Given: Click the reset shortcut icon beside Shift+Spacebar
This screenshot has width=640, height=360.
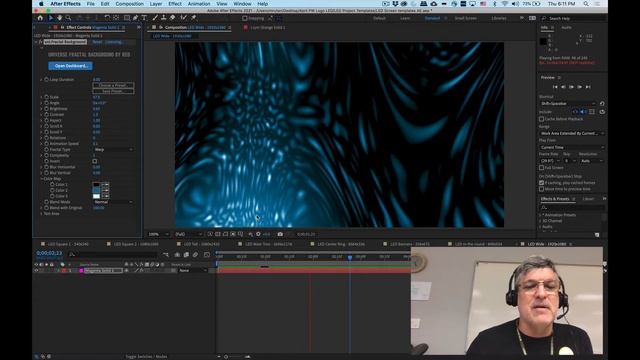Looking at the screenshot, I should tap(602, 104).
